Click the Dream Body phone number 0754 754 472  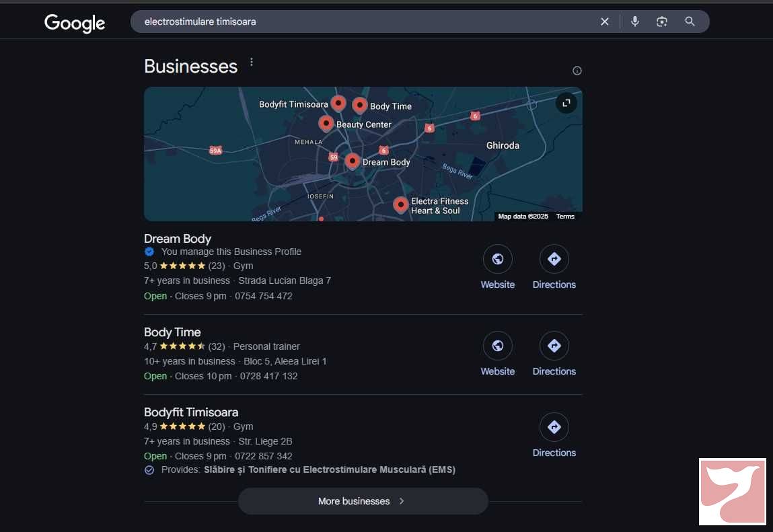pyautogui.click(x=263, y=296)
